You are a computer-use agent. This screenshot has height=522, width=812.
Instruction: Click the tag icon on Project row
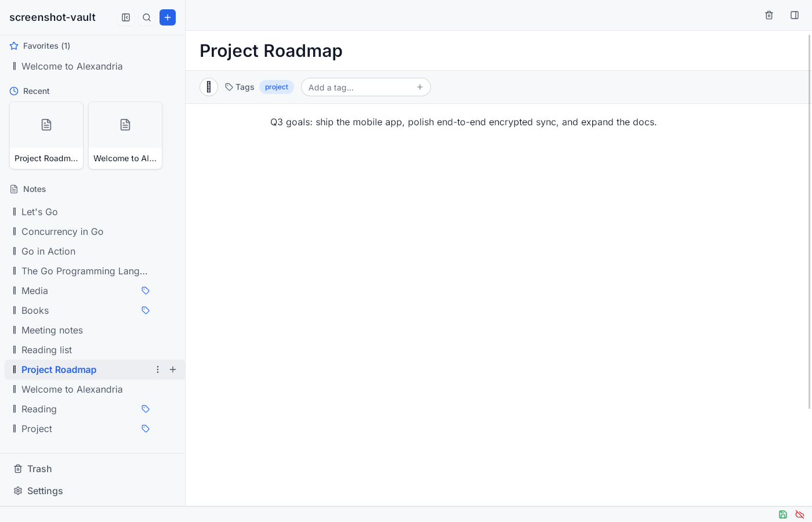click(146, 429)
